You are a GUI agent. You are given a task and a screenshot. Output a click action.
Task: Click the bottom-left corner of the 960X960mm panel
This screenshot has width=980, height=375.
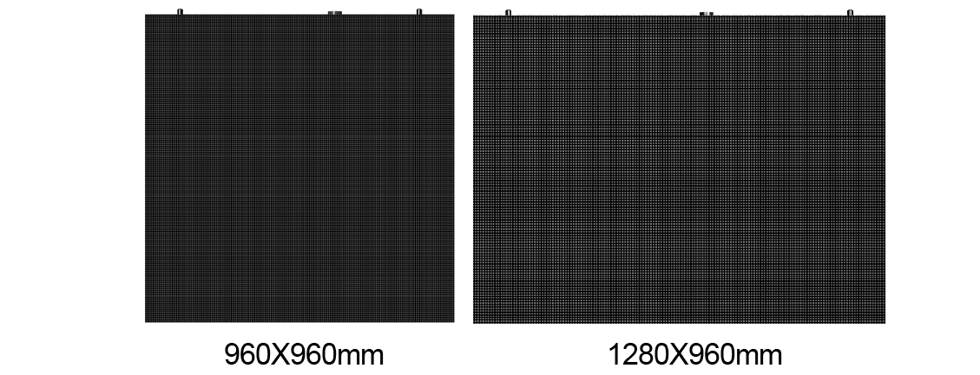click(x=147, y=320)
